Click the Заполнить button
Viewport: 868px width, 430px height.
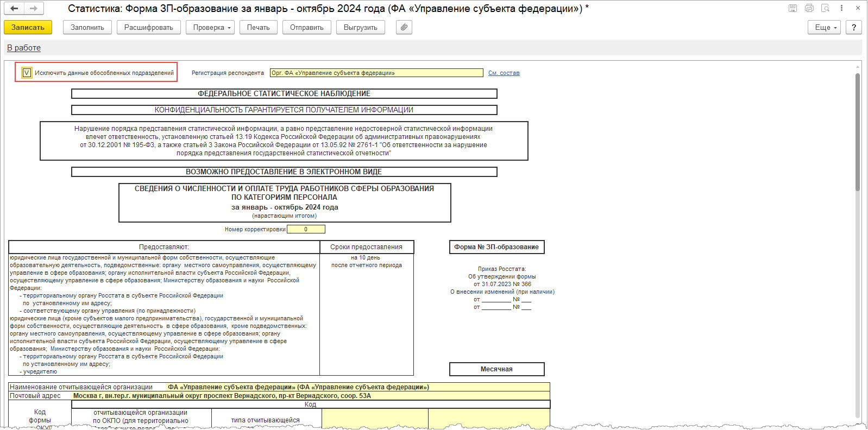87,27
